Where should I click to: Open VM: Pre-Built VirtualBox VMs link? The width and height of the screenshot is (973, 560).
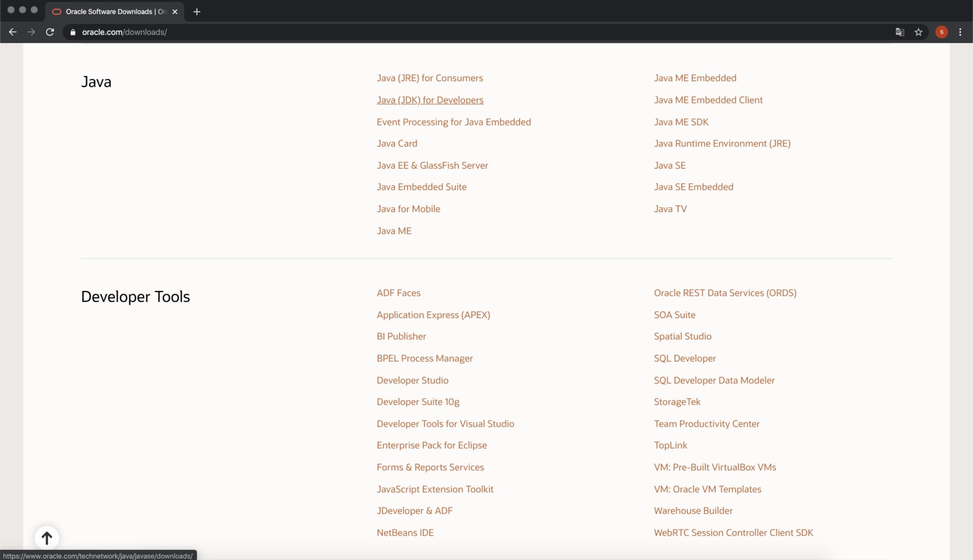pos(715,468)
